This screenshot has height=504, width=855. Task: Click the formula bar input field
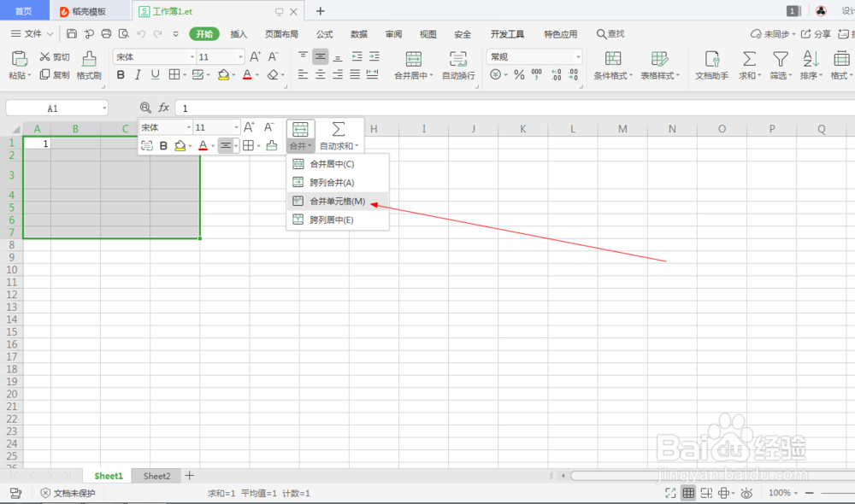[x=515, y=108]
